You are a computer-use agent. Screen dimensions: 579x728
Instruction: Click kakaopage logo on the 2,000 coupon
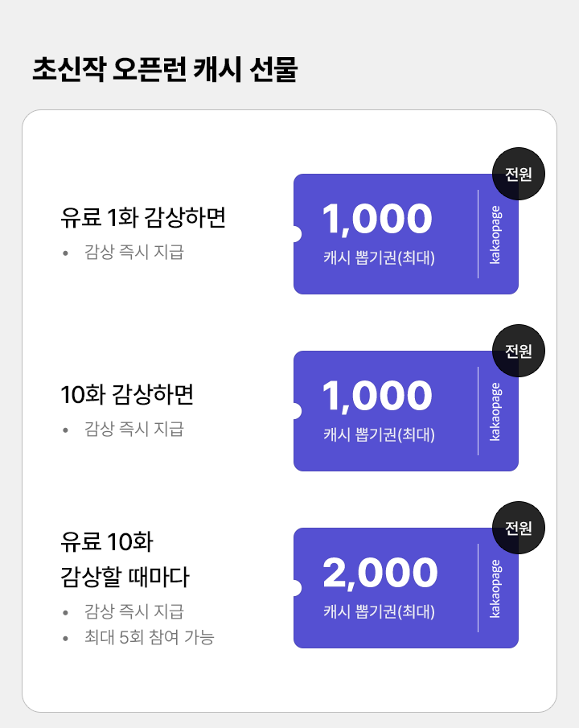pos(495,588)
